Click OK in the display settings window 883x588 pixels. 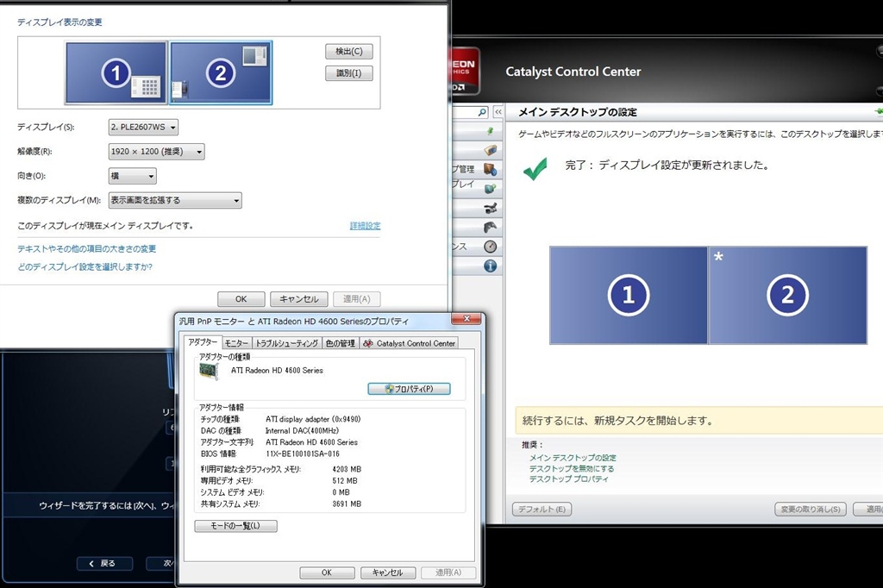tap(241, 299)
